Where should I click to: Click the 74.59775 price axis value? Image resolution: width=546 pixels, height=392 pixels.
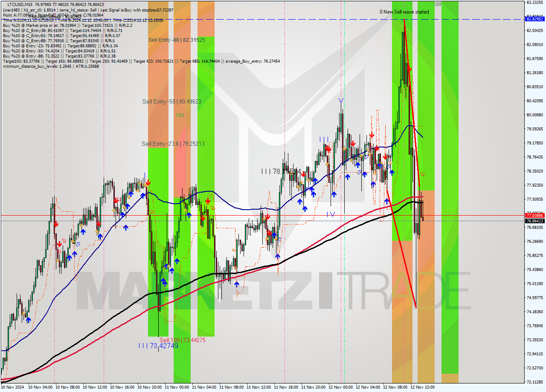point(534,297)
